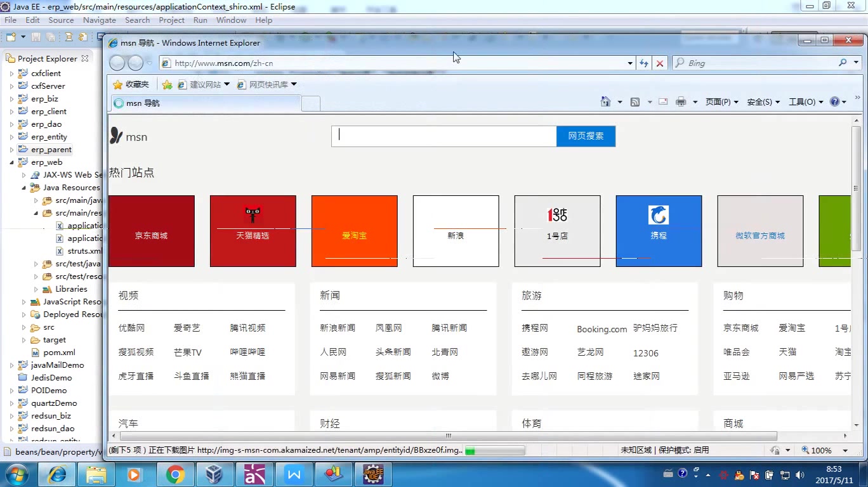Expand the javaMailDemo project node
This screenshot has height=487, width=868.
(11, 365)
